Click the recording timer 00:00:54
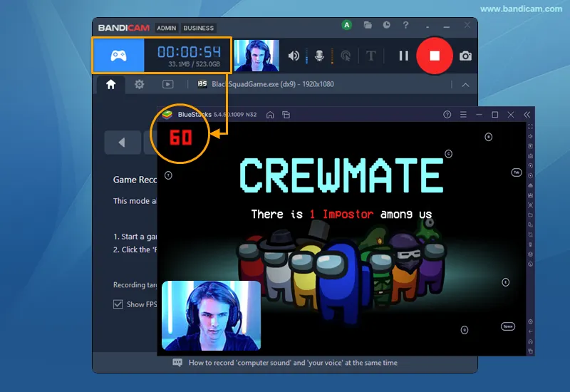 [x=189, y=52]
